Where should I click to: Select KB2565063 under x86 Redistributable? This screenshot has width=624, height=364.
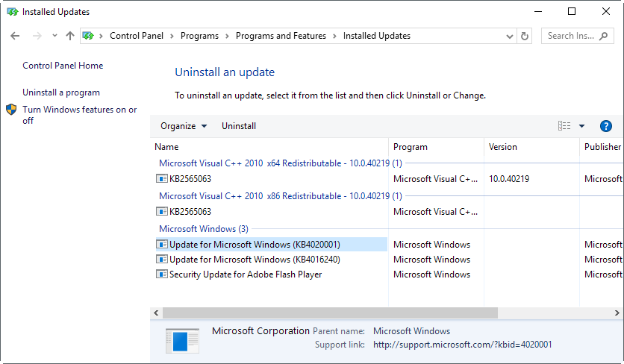point(190,212)
